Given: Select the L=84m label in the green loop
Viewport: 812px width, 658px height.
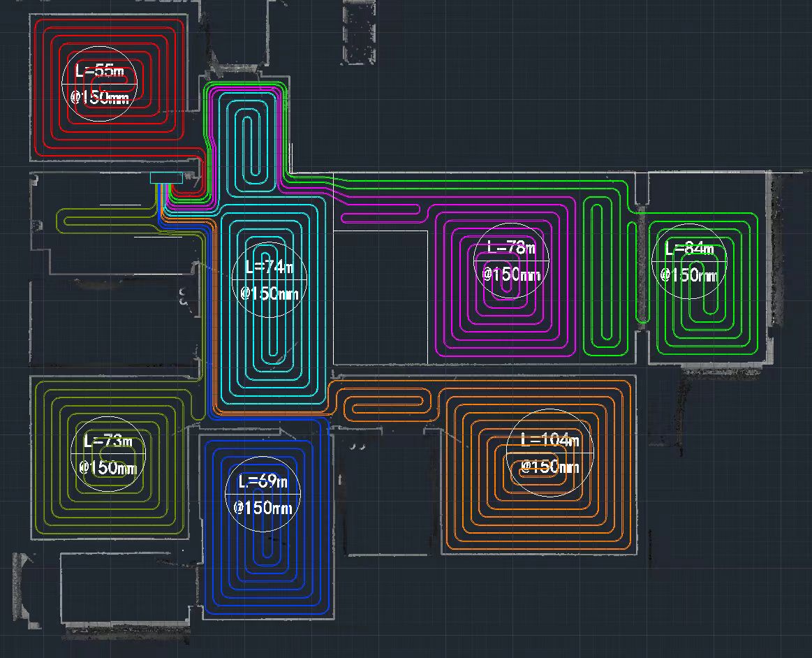Looking at the screenshot, I should [x=689, y=249].
